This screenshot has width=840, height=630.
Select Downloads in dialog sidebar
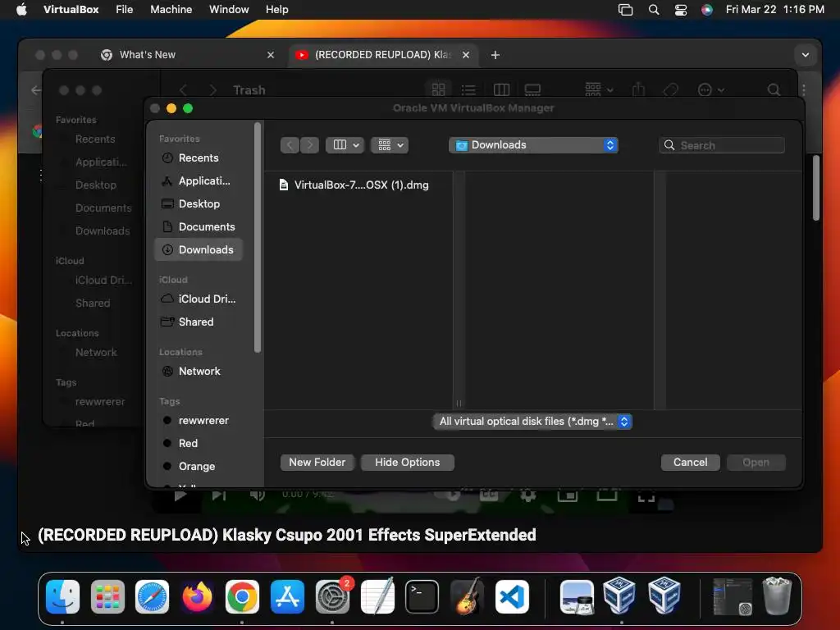(199, 250)
